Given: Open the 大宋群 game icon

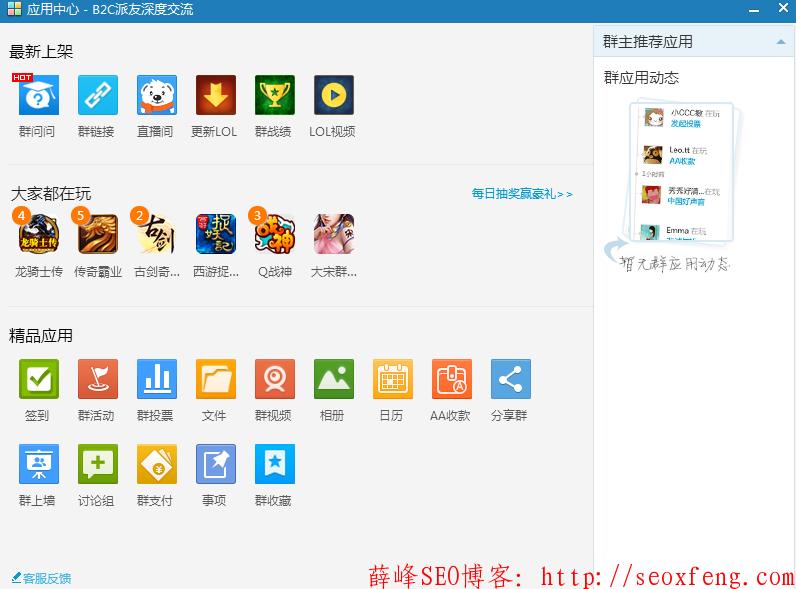Looking at the screenshot, I should (x=334, y=234).
